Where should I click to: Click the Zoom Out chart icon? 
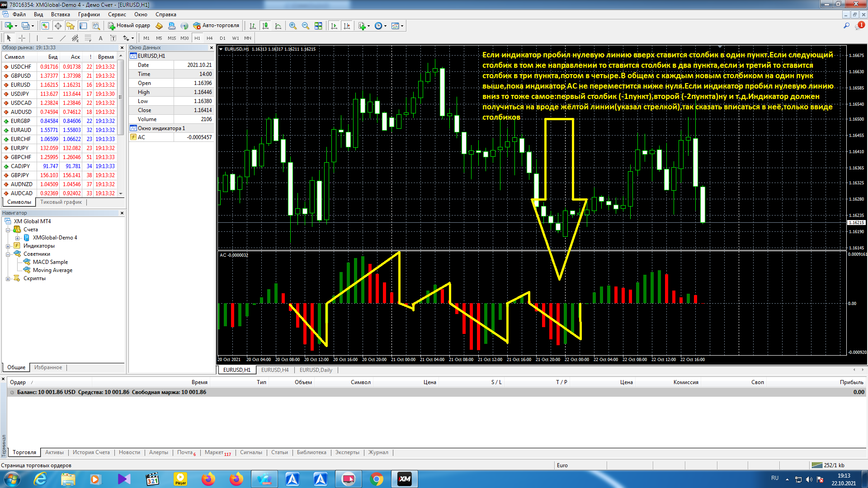(x=306, y=26)
